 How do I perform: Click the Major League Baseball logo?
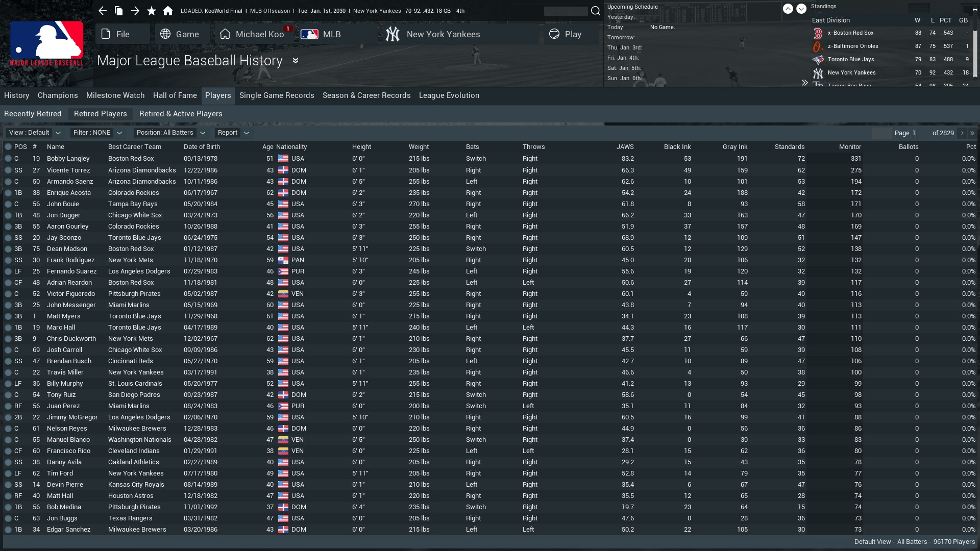coord(46,43)
